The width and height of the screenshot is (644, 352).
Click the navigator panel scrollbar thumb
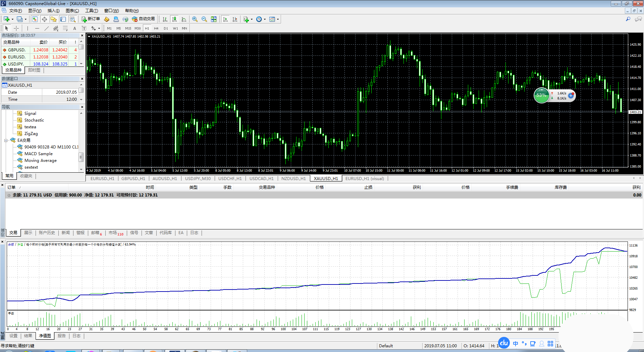click(81, 157)
